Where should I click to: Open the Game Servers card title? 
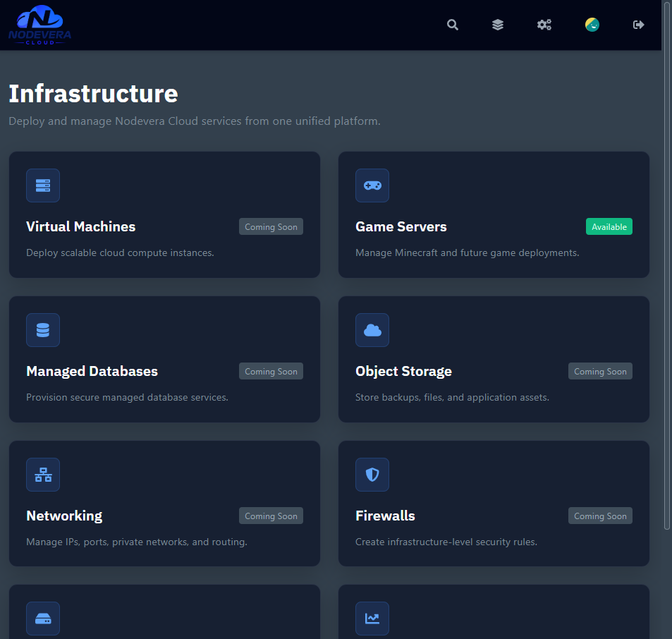pos(401,226)
